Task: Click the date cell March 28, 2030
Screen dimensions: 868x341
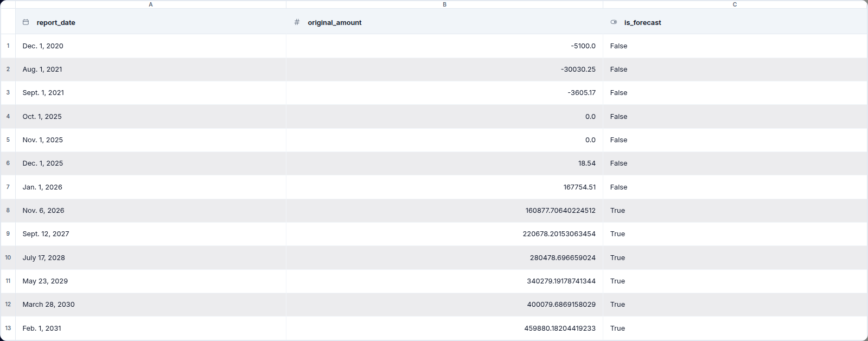Action: tap(151, 305)
